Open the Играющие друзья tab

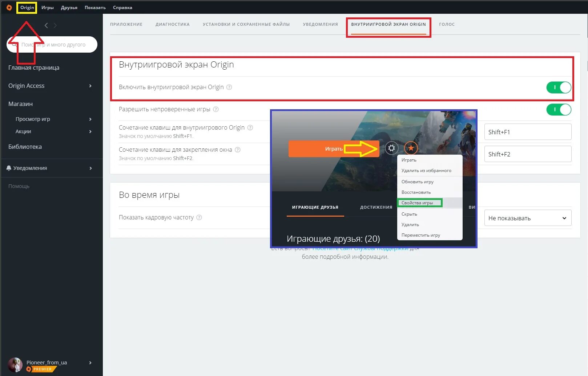point(315,207)
